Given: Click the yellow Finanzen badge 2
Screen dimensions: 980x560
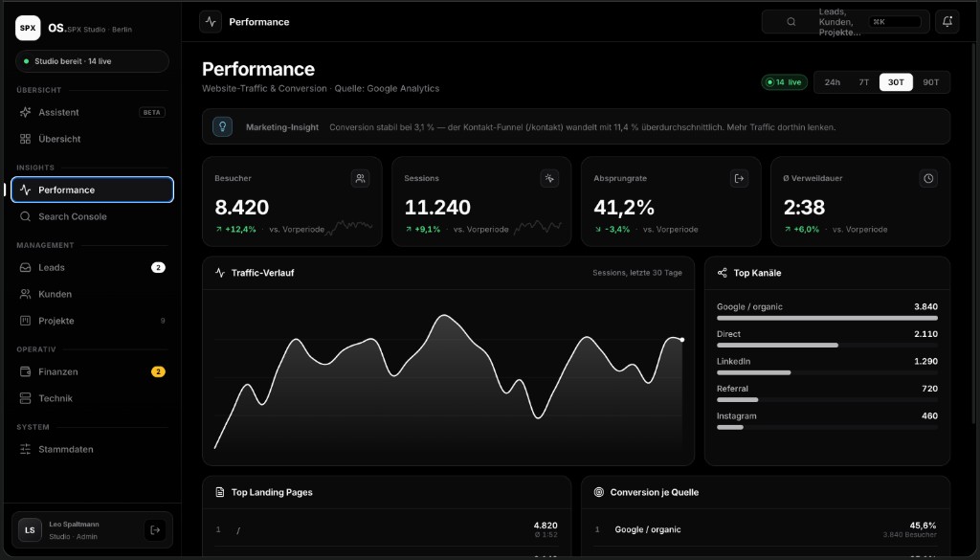Looking at the screenshot, I should pos(158,371).
